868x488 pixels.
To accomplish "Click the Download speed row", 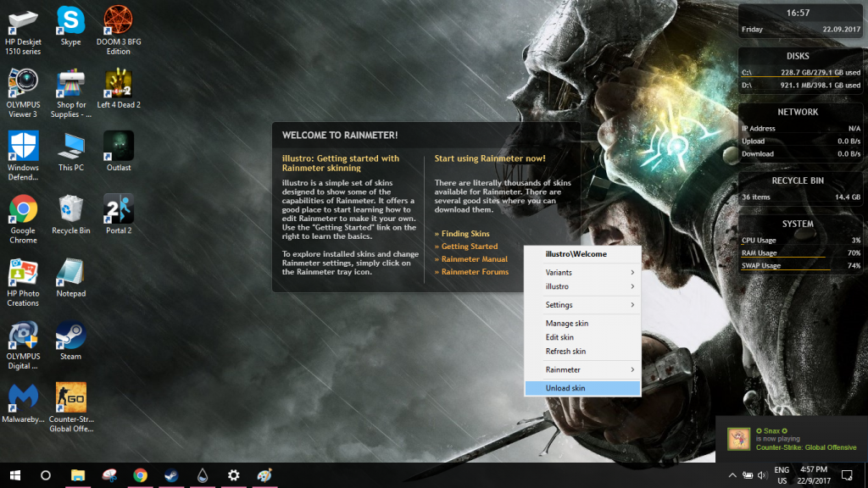I will (x=800, y=154).
